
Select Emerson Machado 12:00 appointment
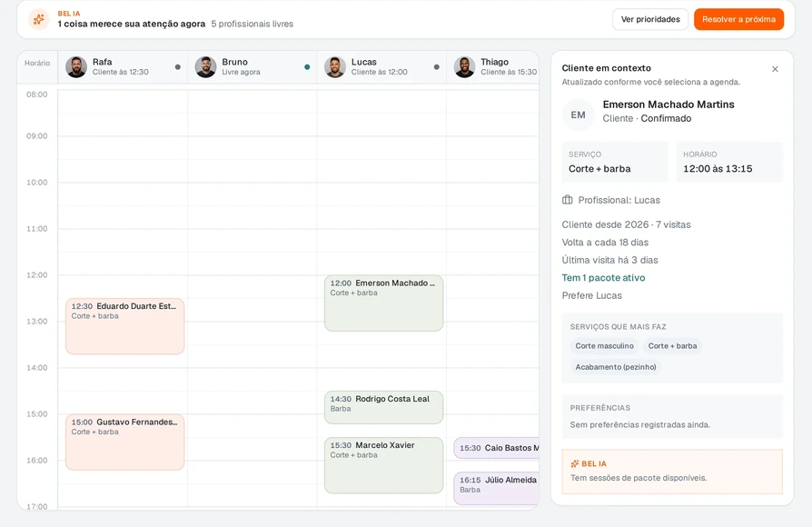(383, 303)
